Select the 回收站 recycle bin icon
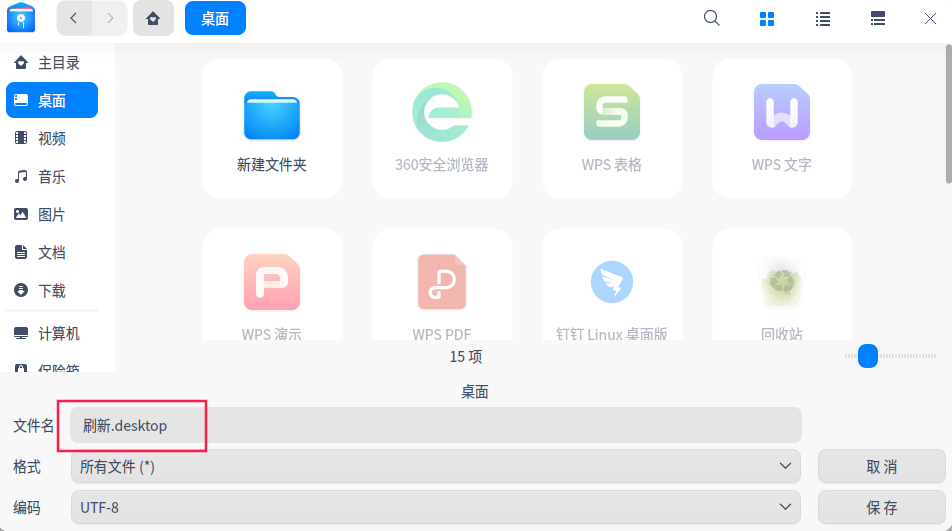The width and height of the screenshot is (952, 531). 782,282
